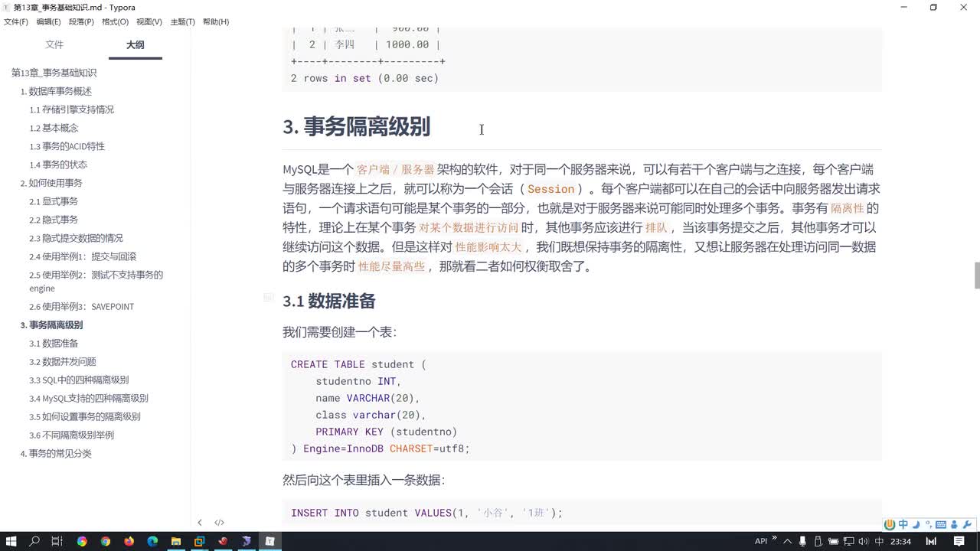
Task: Jump to outline item 1. 数据库事务概述
Action: pos(56,91)
